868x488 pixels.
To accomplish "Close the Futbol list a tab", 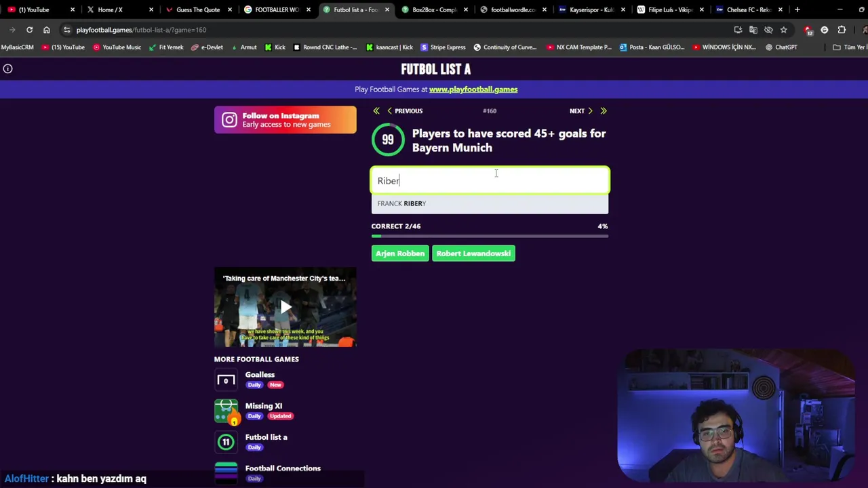I will tap(387, 9).
